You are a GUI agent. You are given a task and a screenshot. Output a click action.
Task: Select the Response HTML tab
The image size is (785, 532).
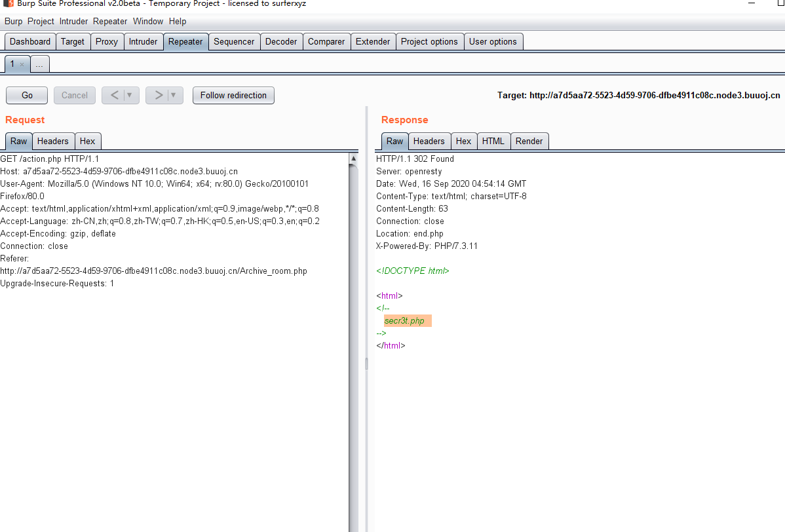[493, 141]
